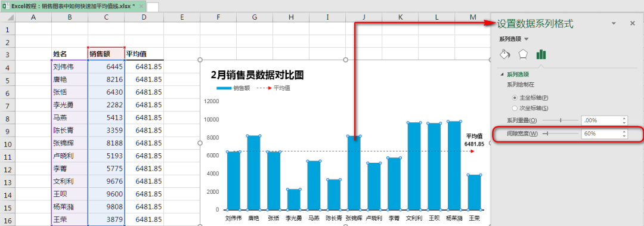The image size is (644, 226).
Task: Close the 设置数据系列格式 pane
Action: (633, 23)
